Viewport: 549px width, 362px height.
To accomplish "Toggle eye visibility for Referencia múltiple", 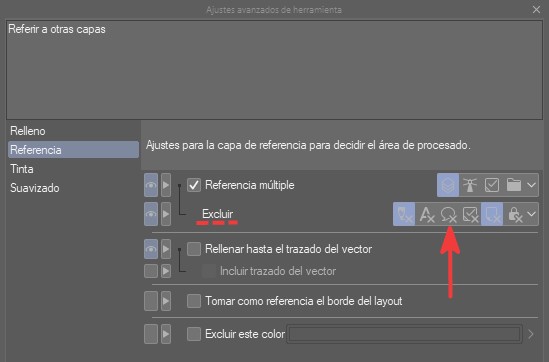I will click(151, 185).
